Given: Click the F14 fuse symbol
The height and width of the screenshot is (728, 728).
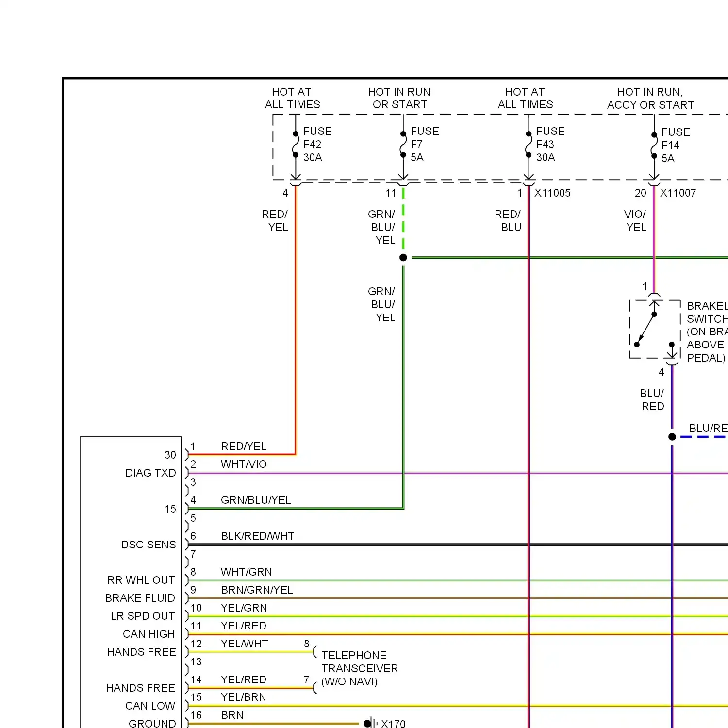Looking at the screenshot, I should (654, 145).
